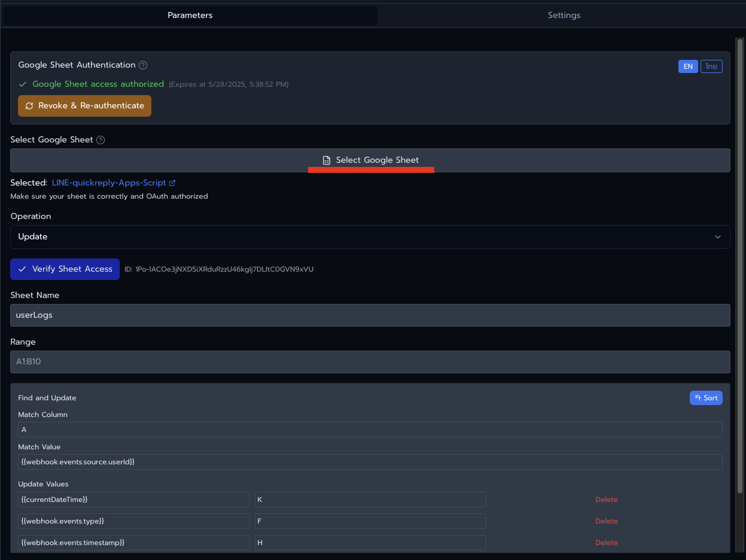Delete the currentDateTime update row

click(606, 500)
